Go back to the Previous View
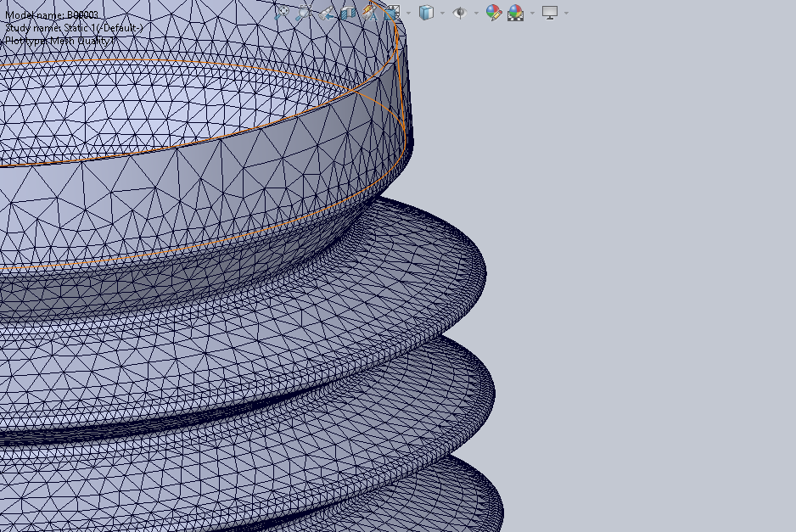796x532 pixels. [x=327, y=13]
